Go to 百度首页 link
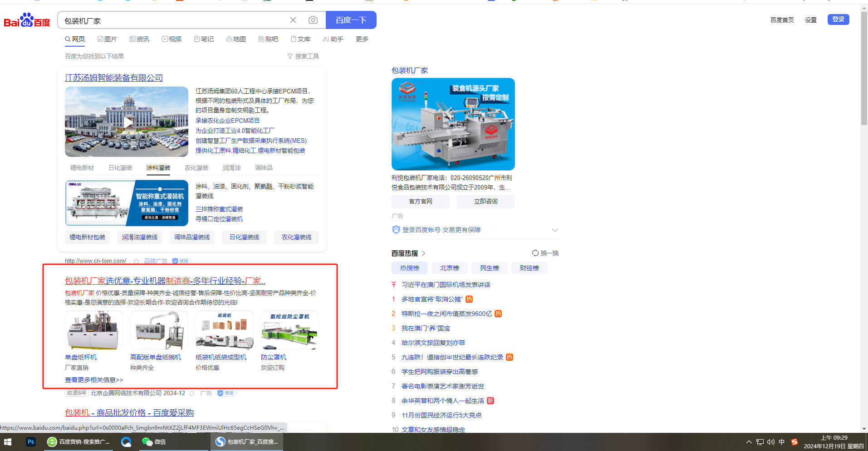Viewport: 868px width, 451px height. (782, 20)
